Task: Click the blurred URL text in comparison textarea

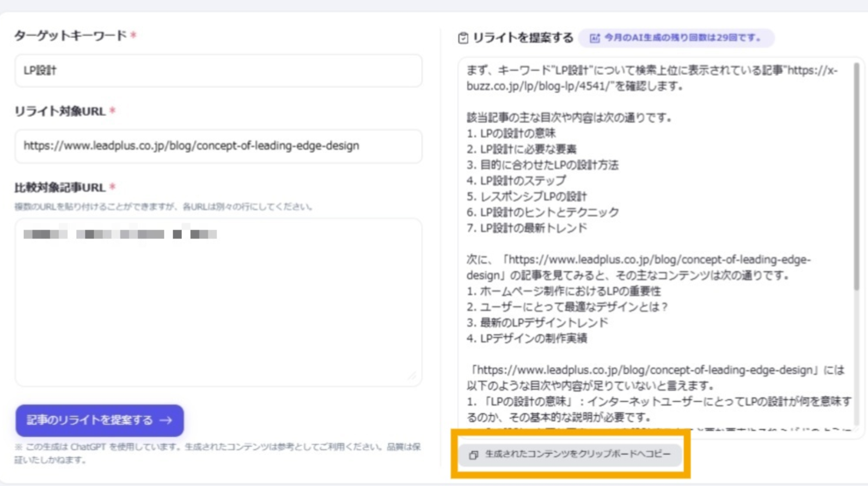Action: tap(120, 234)
